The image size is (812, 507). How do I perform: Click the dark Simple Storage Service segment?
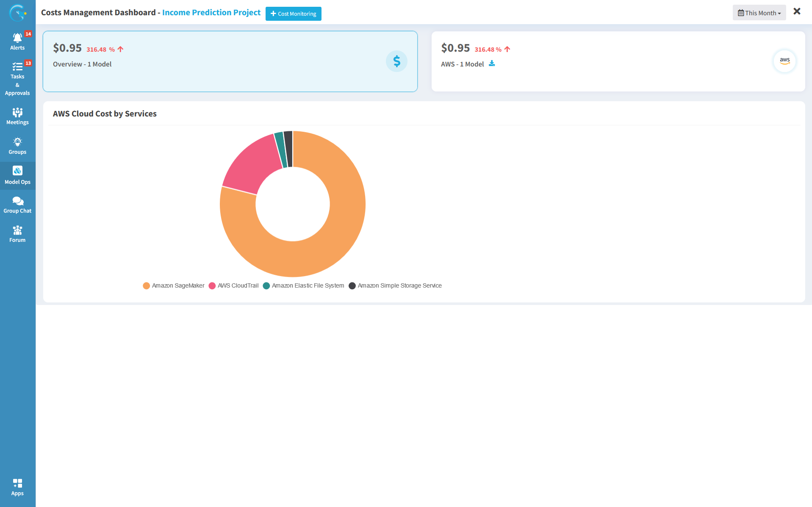[288, 149]
